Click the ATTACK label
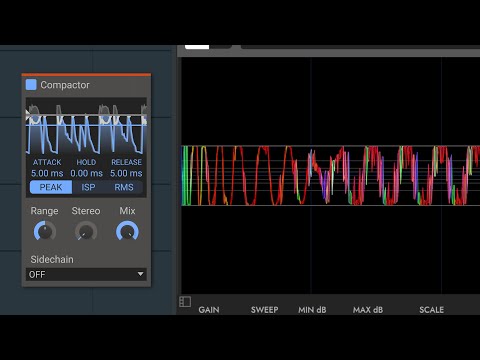Viewport: 480px width, 360px height. [47, 162]
